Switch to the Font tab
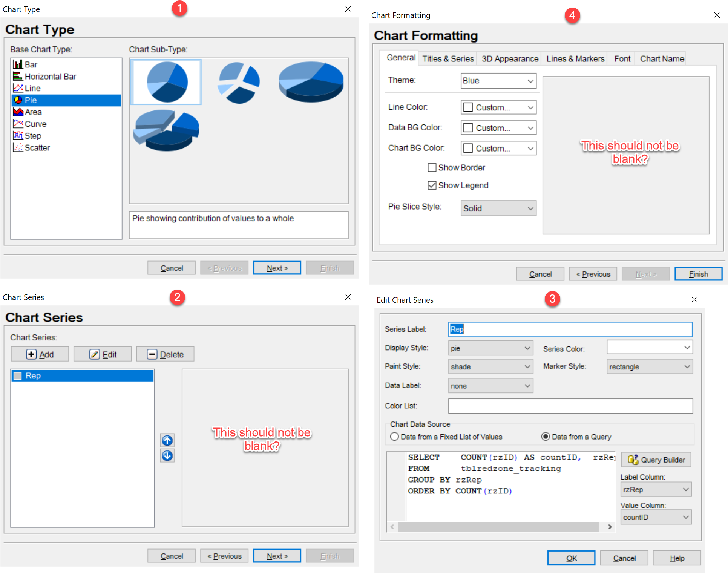Viewport: 728px width, 573px height. tap(622, 59)
